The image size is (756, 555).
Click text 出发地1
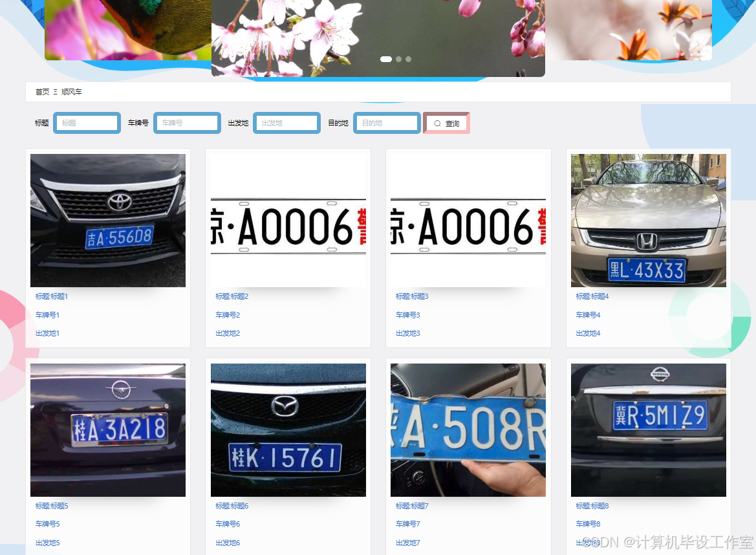click(47, 333)
